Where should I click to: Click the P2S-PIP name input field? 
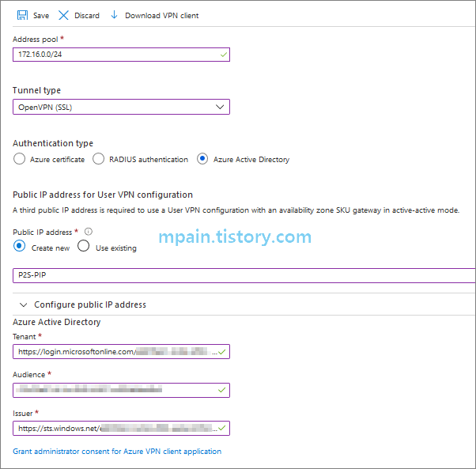[244, 275]
